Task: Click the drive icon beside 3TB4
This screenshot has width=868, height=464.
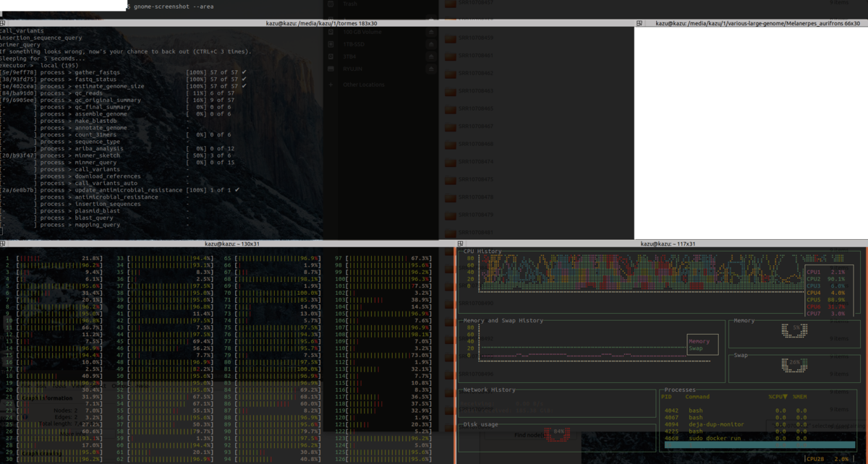Action: click(332, 56)
